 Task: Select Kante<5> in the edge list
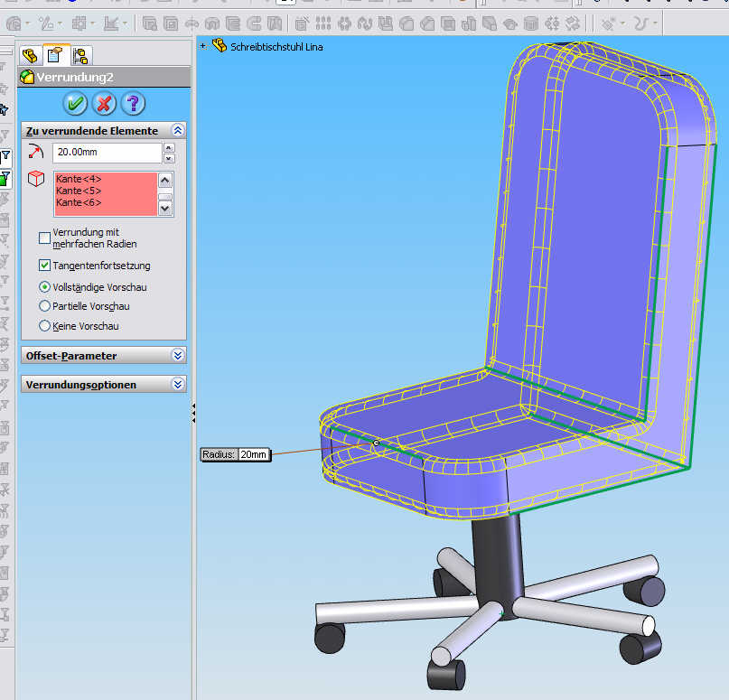coord(79,191)
